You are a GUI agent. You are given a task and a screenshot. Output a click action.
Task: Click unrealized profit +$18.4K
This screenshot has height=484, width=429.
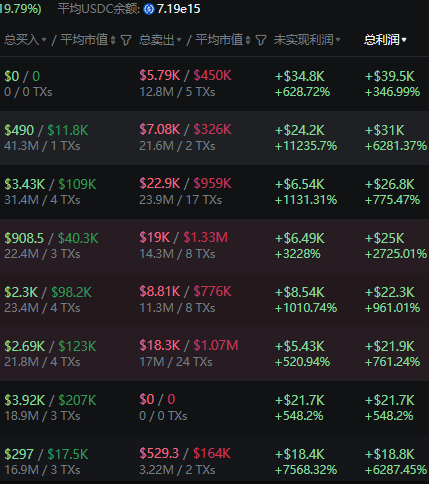[300, 454]
